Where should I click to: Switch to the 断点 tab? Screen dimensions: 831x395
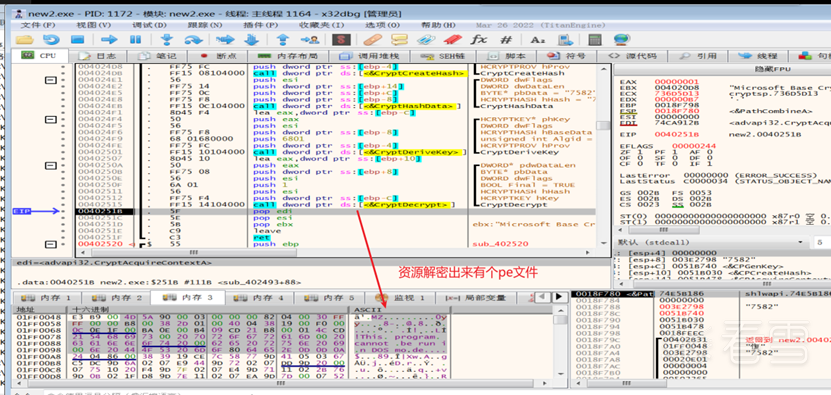point(217,56)
